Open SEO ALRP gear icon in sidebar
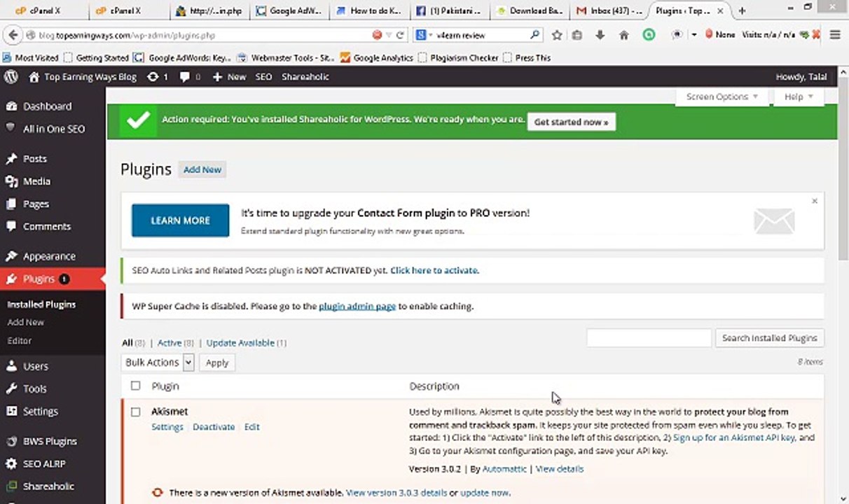Viewport: 849px width, 504px height. (x=11, y=463)
